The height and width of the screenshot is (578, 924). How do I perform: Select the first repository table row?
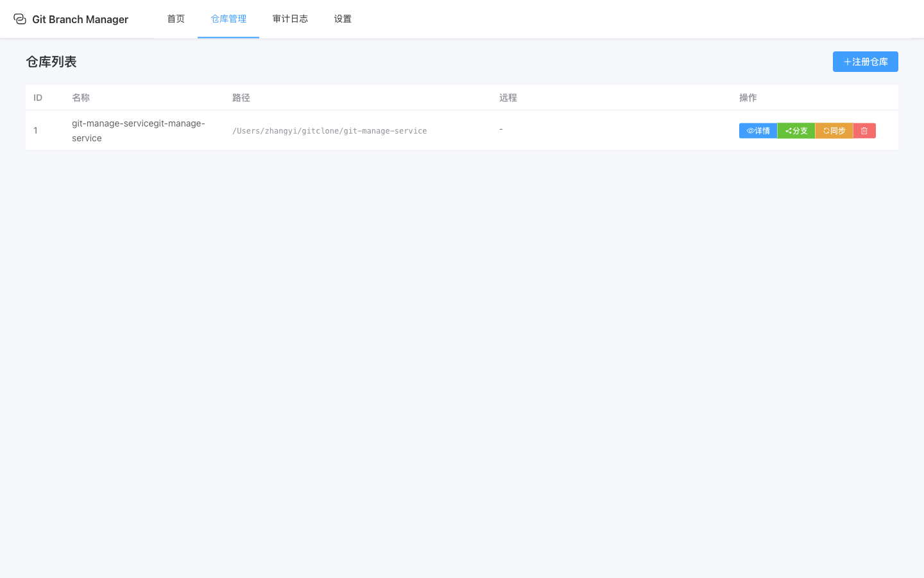point(449,130)
